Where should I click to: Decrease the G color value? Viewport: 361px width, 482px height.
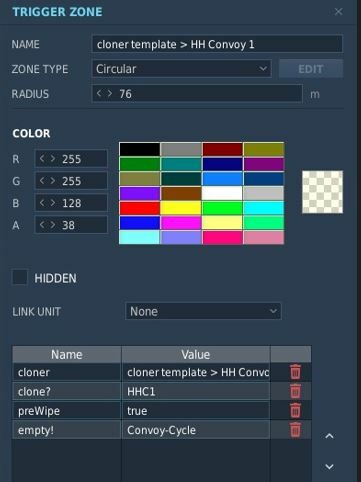[x=42, y=181]
